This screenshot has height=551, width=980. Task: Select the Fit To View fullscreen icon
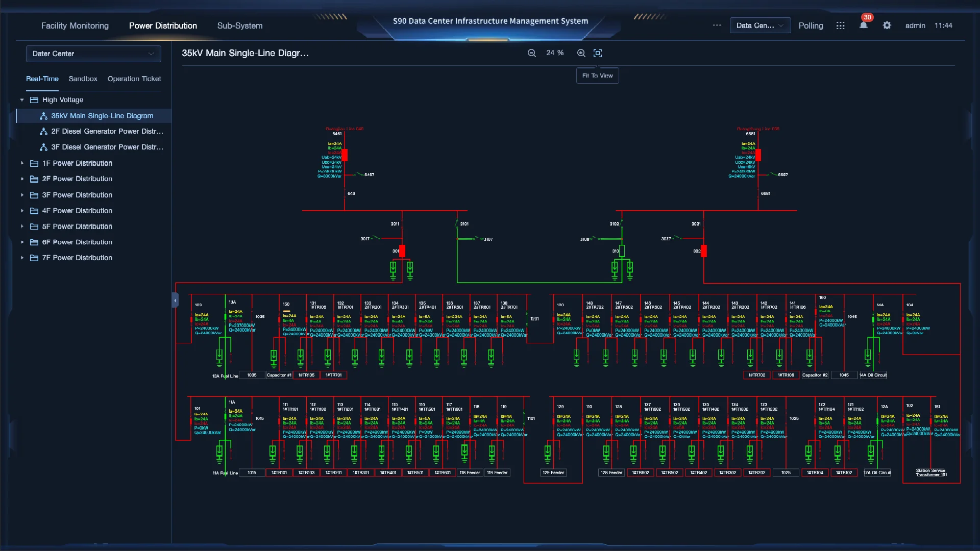[x=597, y=53]
